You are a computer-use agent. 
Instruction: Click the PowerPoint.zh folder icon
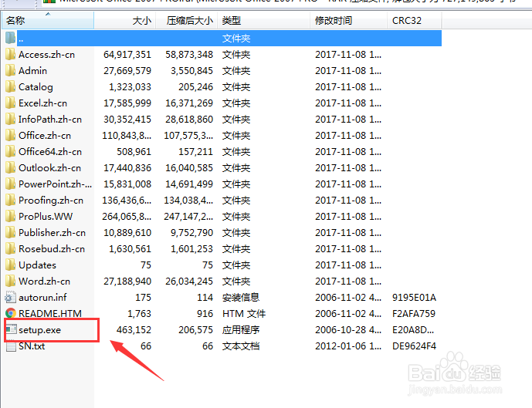coord(11,184)
